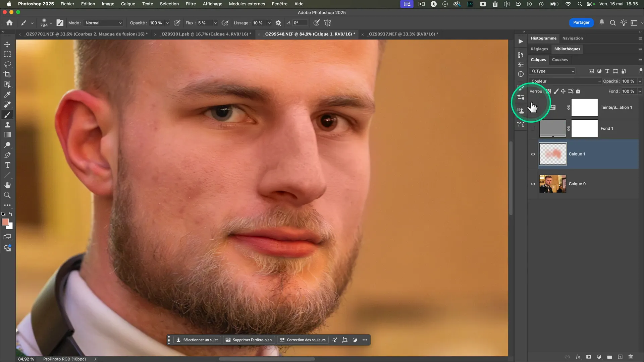Select the Spot Healing Brush tool
The image size is (644, 362).
coord(7,105)
